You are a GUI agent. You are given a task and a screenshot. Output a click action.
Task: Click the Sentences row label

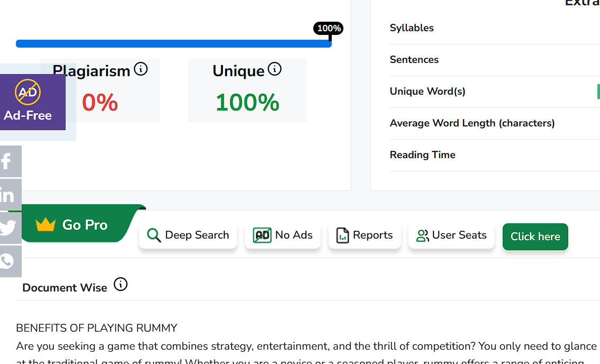pos(414,60)
